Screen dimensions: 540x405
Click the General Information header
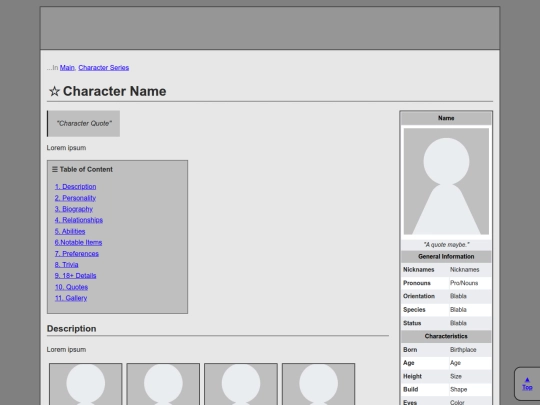446,257
